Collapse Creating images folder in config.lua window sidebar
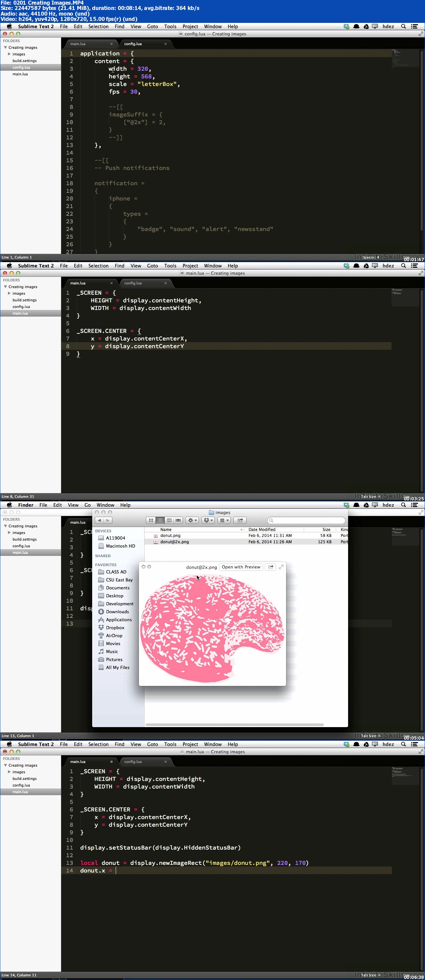Screen dimensions: 425x980 (x=5, y=47)
